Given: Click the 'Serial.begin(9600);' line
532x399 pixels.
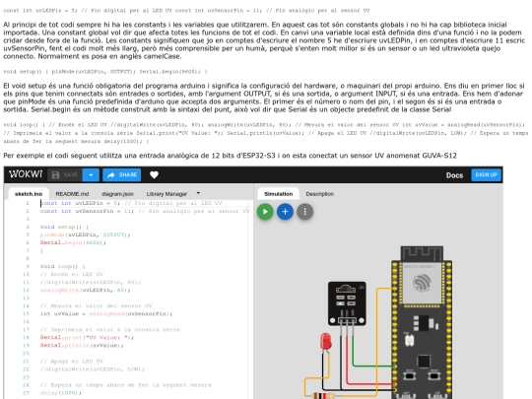Looking at the screenshot, I should click(x=73, y=242).
